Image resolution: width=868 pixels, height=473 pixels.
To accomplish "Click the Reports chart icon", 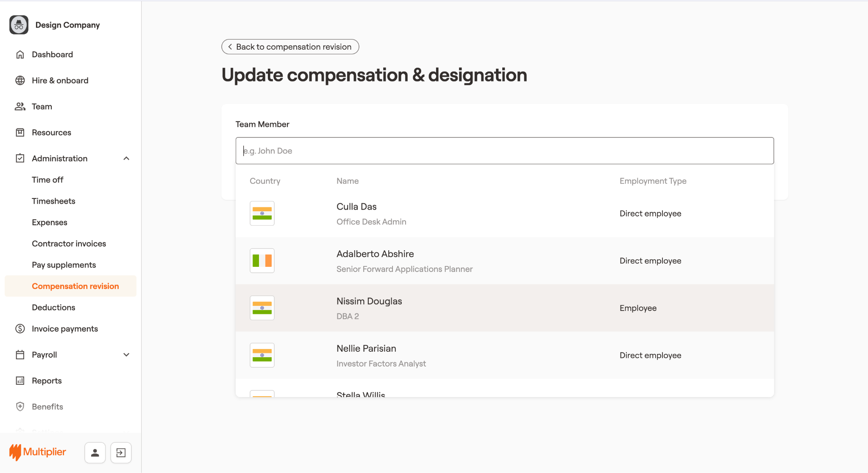I will pyautogui.click(x=20, y=381).
